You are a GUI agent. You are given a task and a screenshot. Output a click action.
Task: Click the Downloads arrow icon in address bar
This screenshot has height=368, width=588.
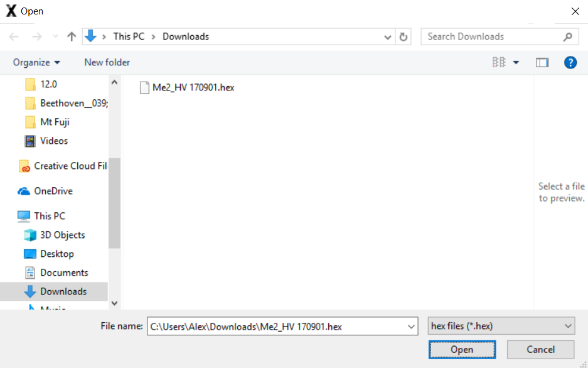pyautogui.click(x=90, y=36)
